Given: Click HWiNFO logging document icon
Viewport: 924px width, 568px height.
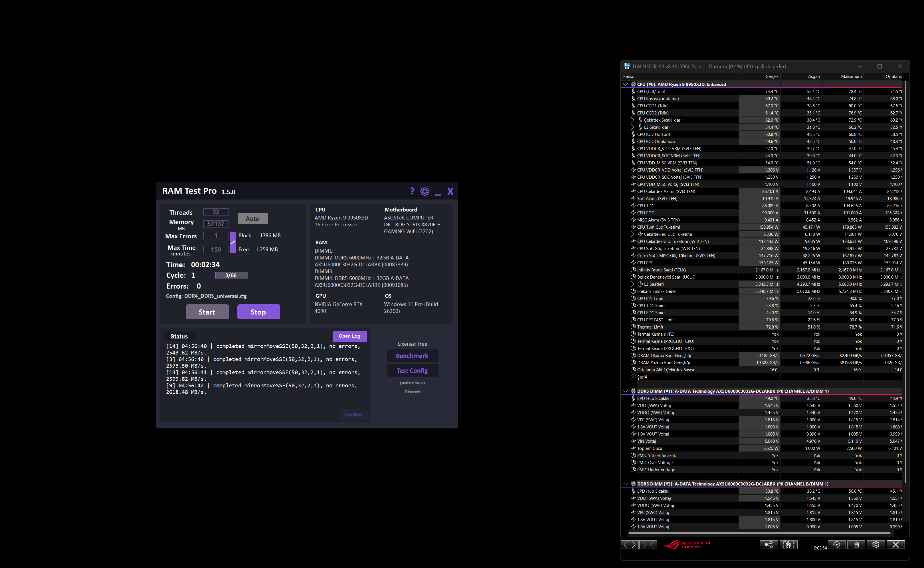Looking at the screenshot, I should tap(856, 544).
